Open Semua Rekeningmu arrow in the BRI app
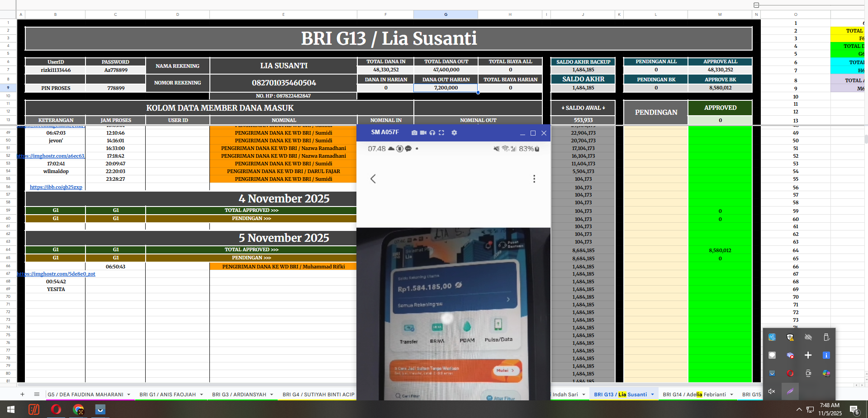 (508, 300)
